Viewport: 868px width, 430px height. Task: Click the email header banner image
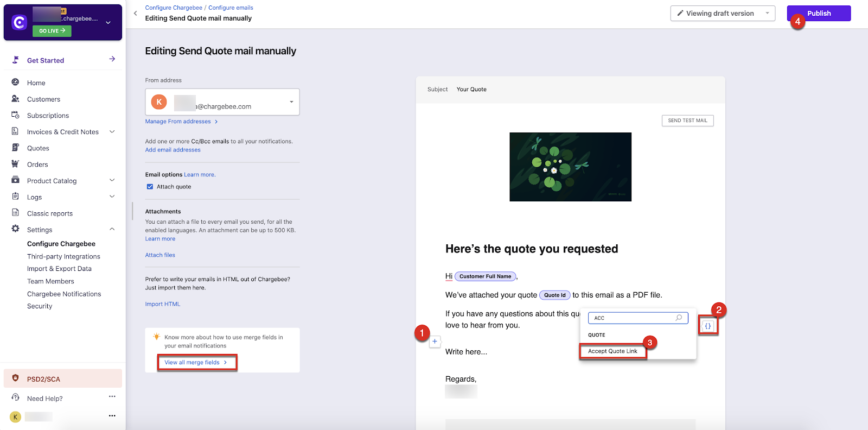tap(570, 167)
